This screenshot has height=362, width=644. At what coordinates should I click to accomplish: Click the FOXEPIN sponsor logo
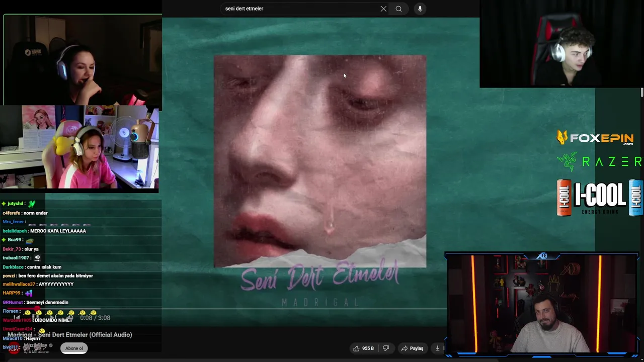pyautogui.click(x=595, y=138)
